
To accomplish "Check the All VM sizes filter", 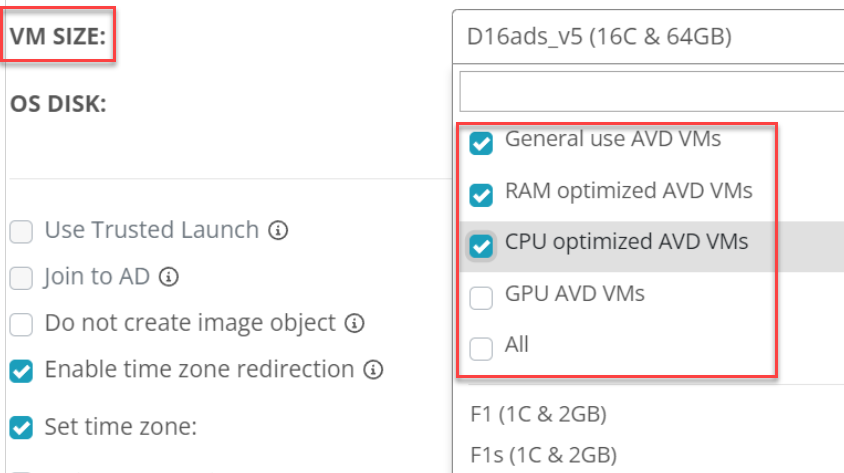I will click(481, 349).
